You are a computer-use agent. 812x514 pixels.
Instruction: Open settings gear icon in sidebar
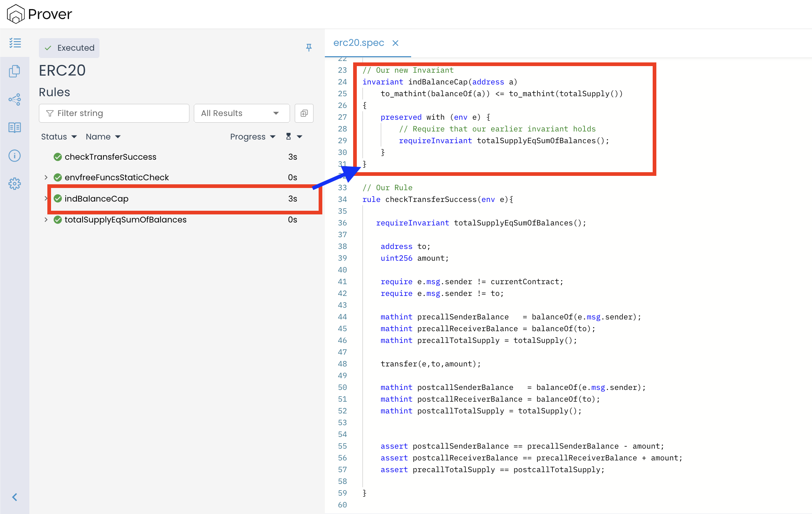point(15,184)
